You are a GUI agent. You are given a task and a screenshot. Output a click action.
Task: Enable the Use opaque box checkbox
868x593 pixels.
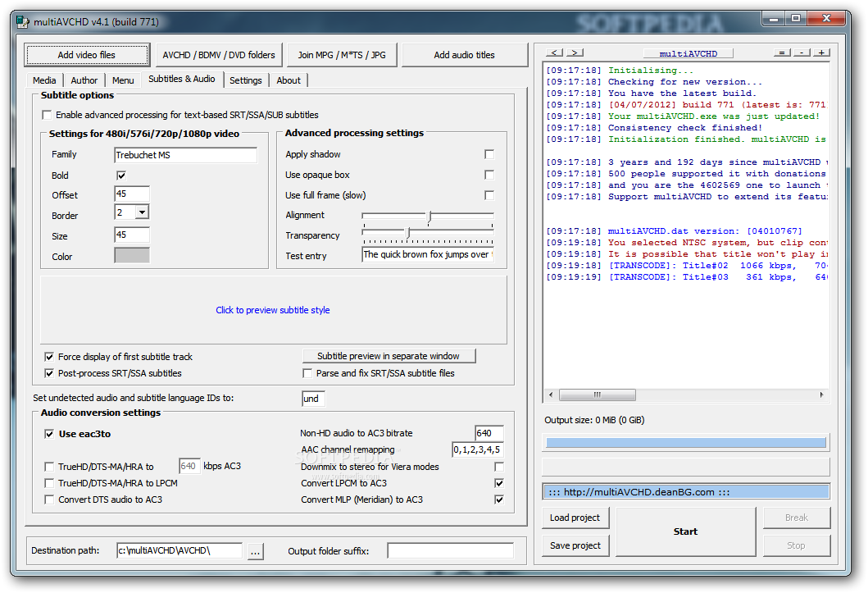tap(489, 175)
